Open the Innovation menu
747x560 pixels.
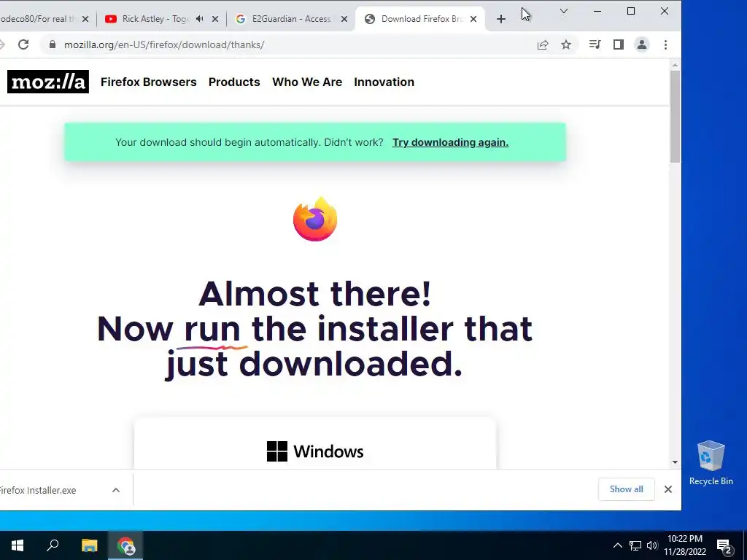coord(384,82)
